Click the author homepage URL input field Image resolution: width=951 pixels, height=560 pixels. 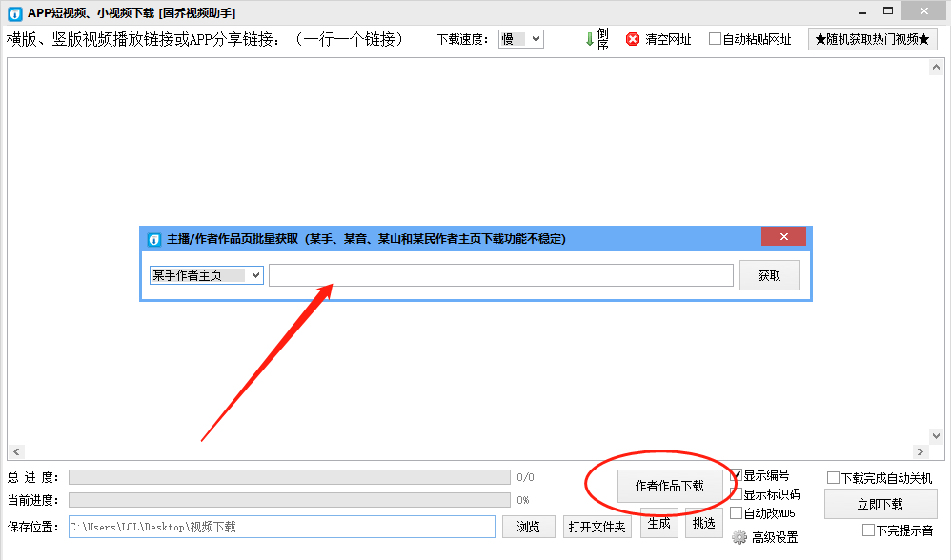click(502, 274)
